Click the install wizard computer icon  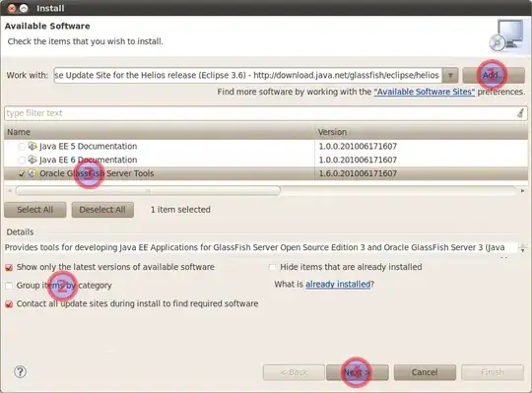pyautogui.click(x=506, y=34)
